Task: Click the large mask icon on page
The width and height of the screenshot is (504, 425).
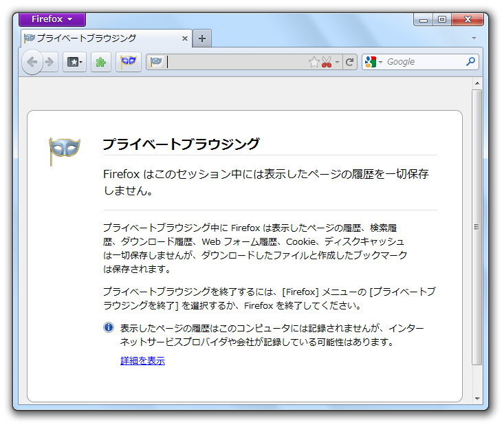Action: (x=65, y=151)
